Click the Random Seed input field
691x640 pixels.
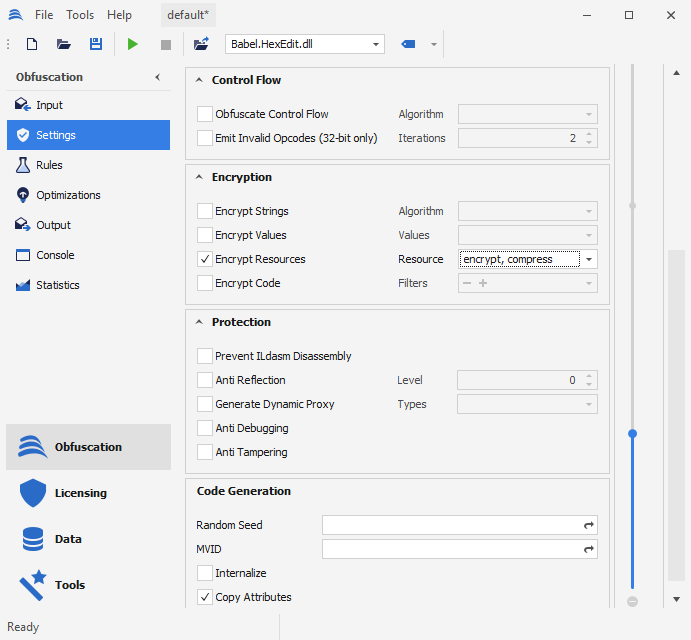tap(450, 525)
